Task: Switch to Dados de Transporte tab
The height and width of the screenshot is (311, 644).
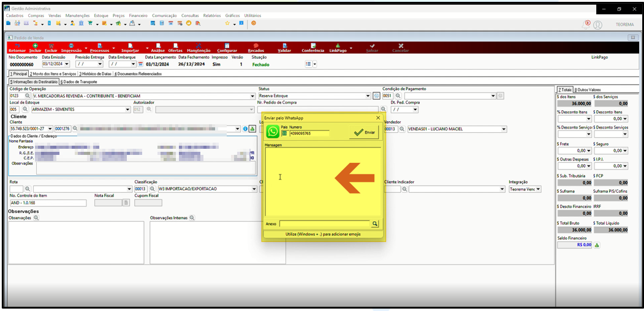Action: [x=78, y=81]
